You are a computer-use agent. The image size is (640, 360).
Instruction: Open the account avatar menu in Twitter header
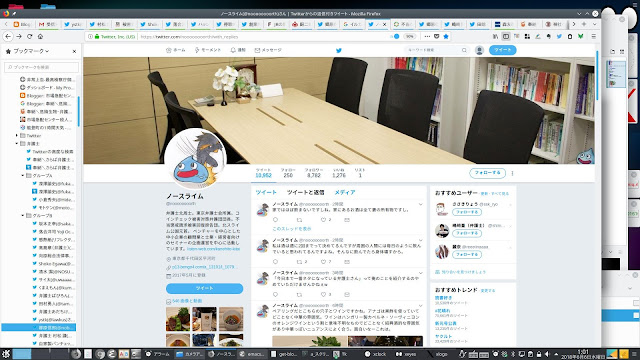480,50
